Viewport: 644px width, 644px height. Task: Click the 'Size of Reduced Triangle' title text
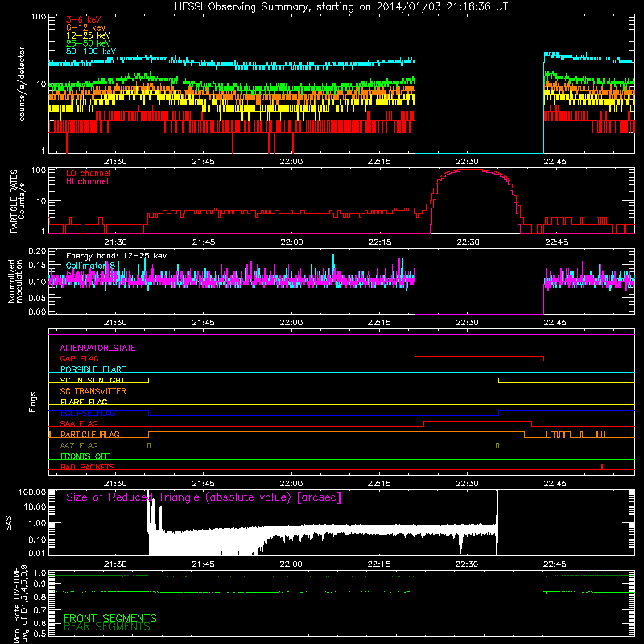(204, 497)
